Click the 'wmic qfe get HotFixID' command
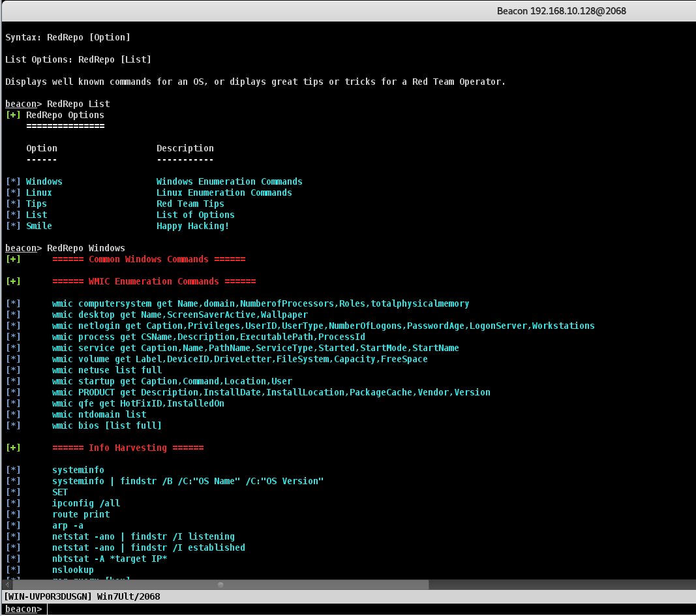Viewport: 696px width, 616px height. coord(138,403)
